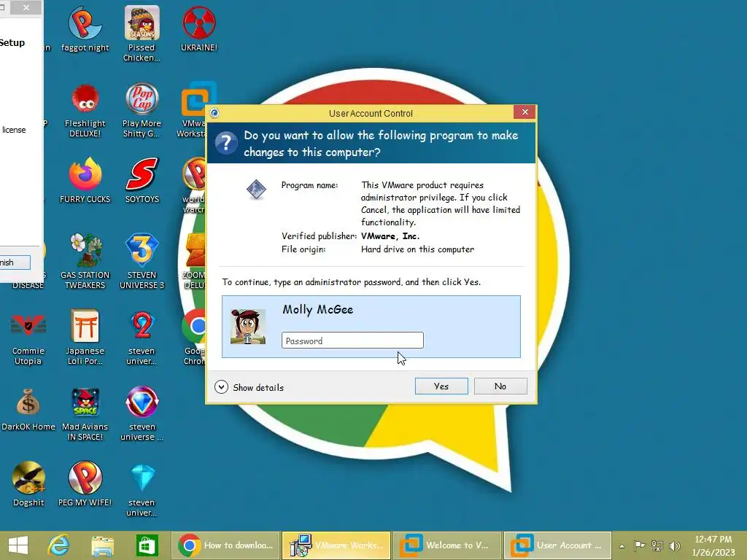The height and width of the screenshot is (560, 747).
Task: Select the GAS STATION TWEAKERS desktop icon
Action: click(85, 261)
